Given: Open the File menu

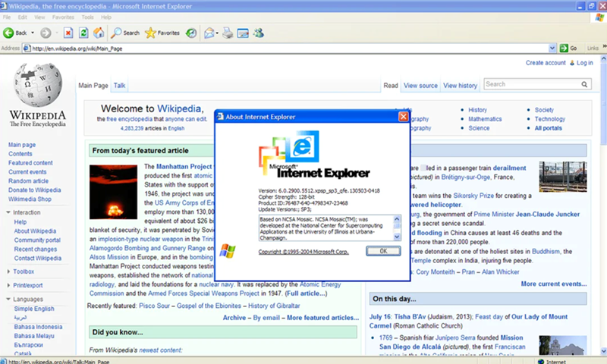Looking at the screenshot, I should (7, 17).
